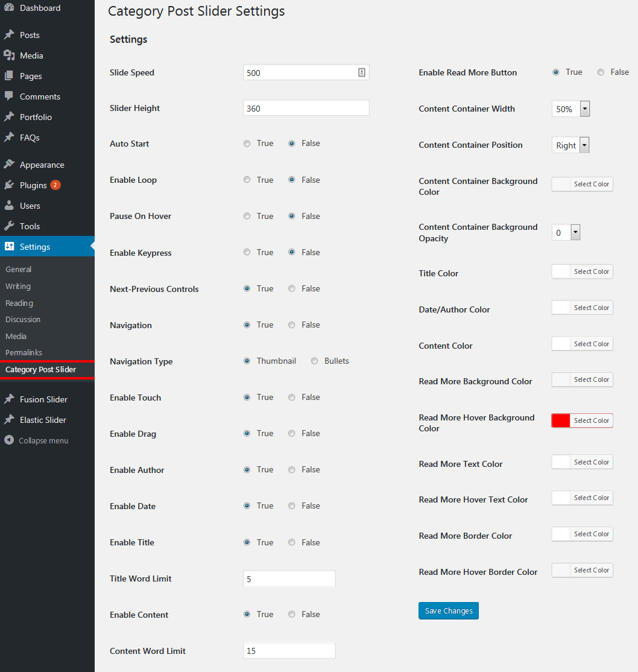Click the Save Changes button

449,610
